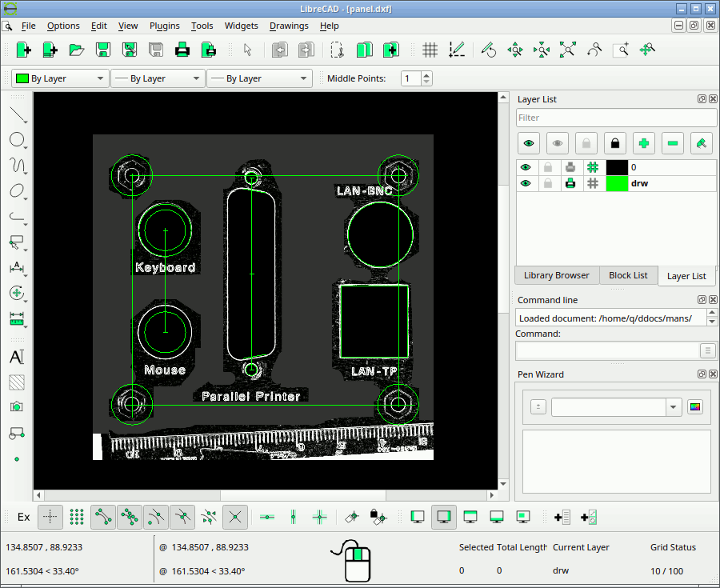Click the Modify tools icon in left toolbar
Viewport: 720px width, 588px height.
click(x=18, y=293)
